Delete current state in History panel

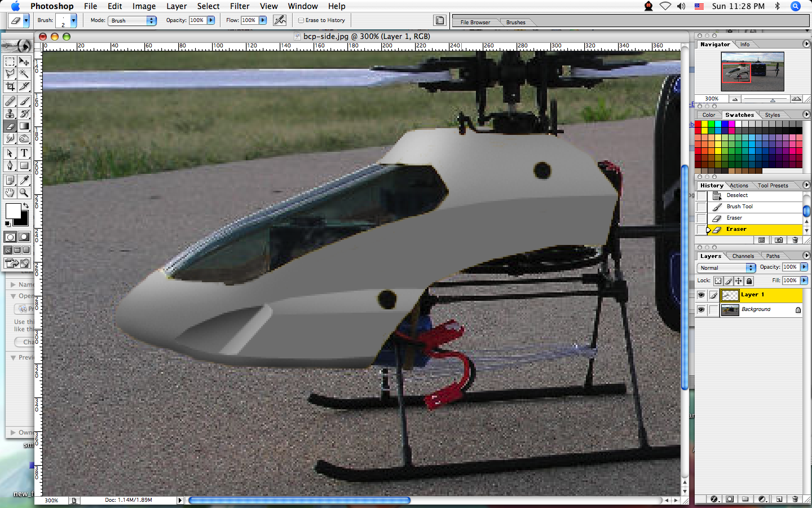pos(795,240)
